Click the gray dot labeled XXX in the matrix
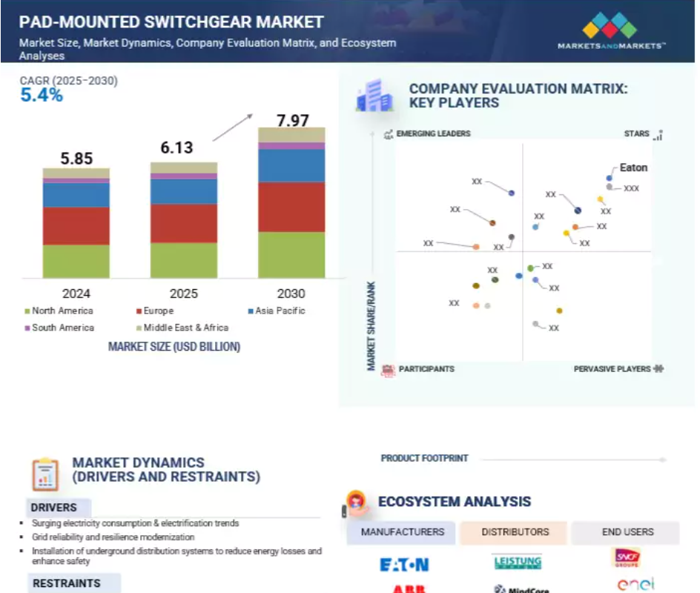700x593 pixels. coord(610,187)
